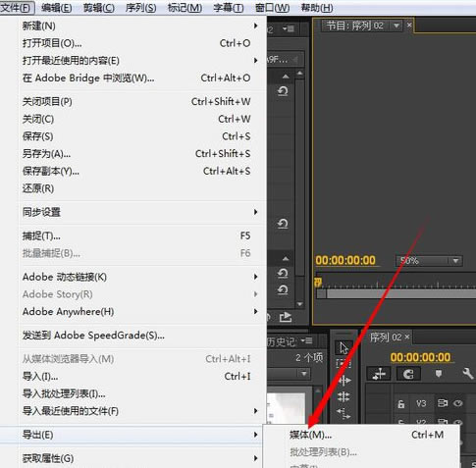
Task: Click the 2 个项 item count text
Action: [x=309, y=357]
